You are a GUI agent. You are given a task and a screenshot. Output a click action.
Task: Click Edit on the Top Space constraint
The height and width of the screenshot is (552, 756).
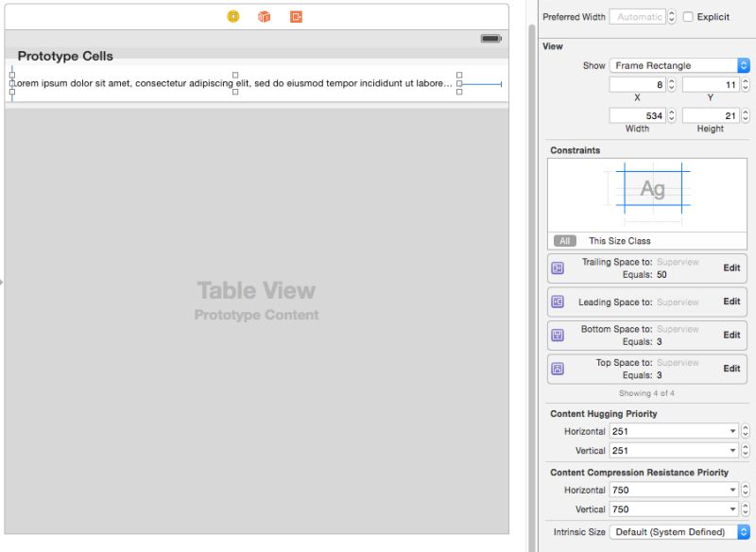click(x=730, y=369)
